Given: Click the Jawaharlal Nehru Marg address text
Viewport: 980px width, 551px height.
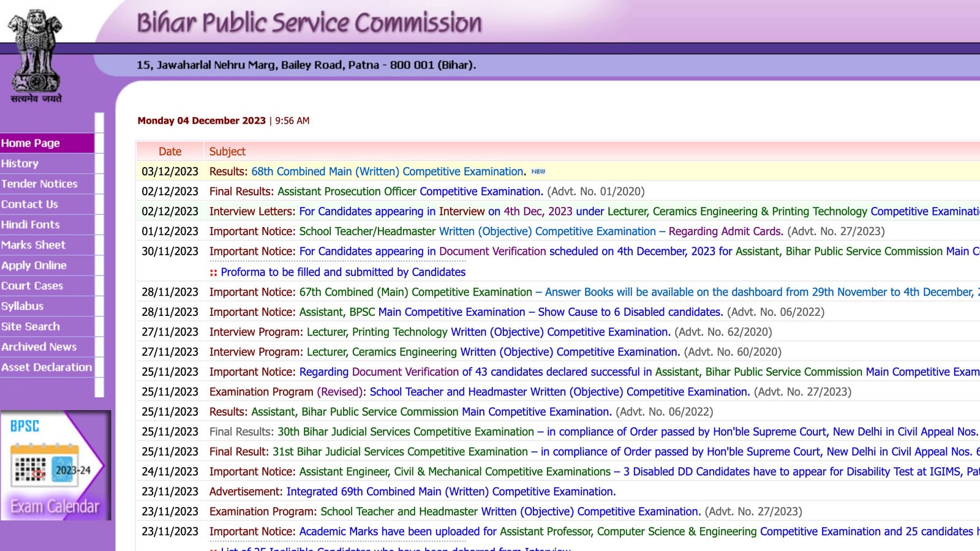Looking at the screenshot, I should click(306, 65).
